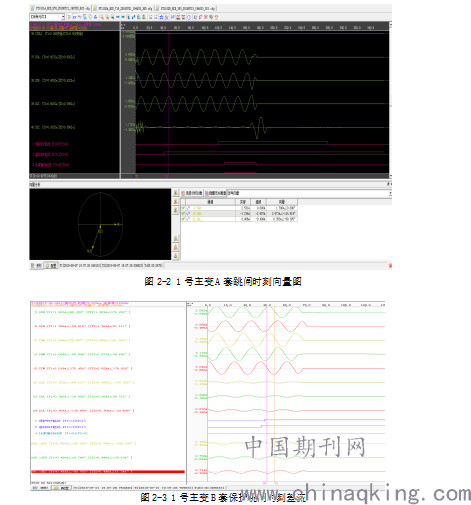Select the red highlighted channel row in the lower chart
Image resolution: width=471 pixels, height=505 pixels.
(x=108, y=472)
